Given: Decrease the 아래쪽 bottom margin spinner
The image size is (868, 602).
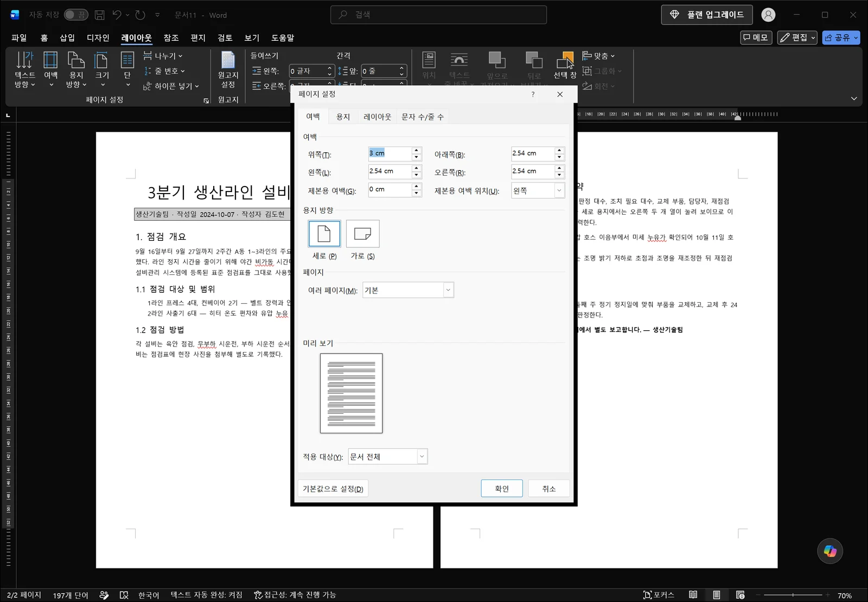Looking at the screenshot, I should tap(559, 157).
